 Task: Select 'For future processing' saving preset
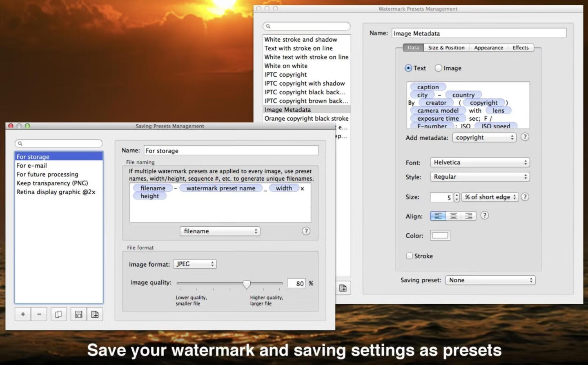point(59,174)
